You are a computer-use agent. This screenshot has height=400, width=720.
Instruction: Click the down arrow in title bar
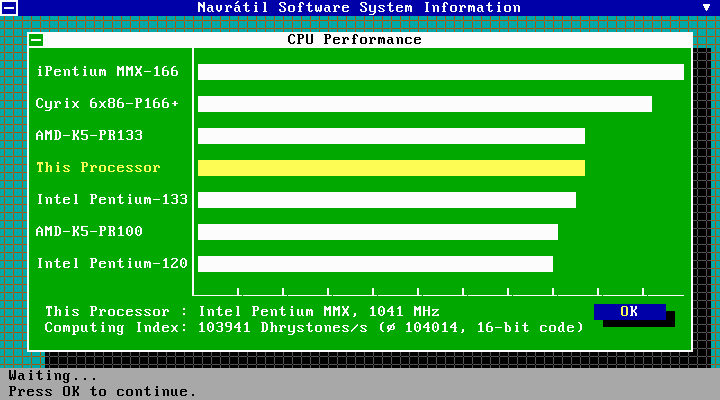pos(706,7)
